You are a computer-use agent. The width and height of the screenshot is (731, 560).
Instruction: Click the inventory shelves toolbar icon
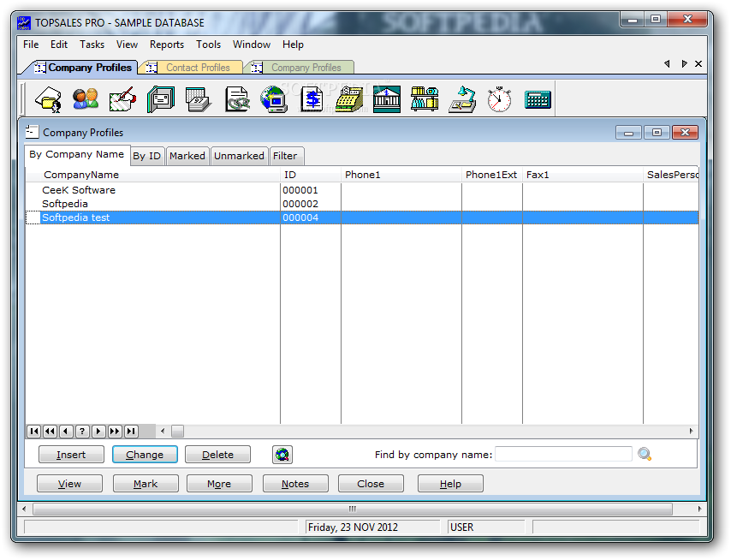(425, 99)
